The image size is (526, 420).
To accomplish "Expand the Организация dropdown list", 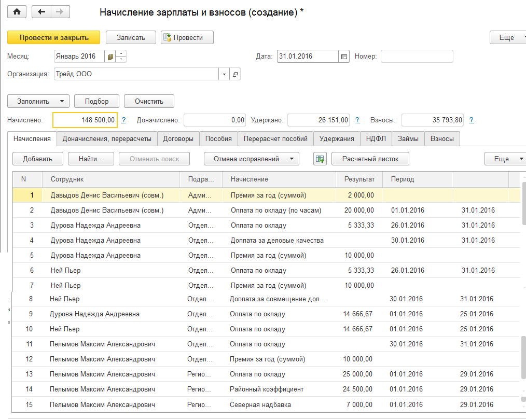I will click(x=224, y=74).
